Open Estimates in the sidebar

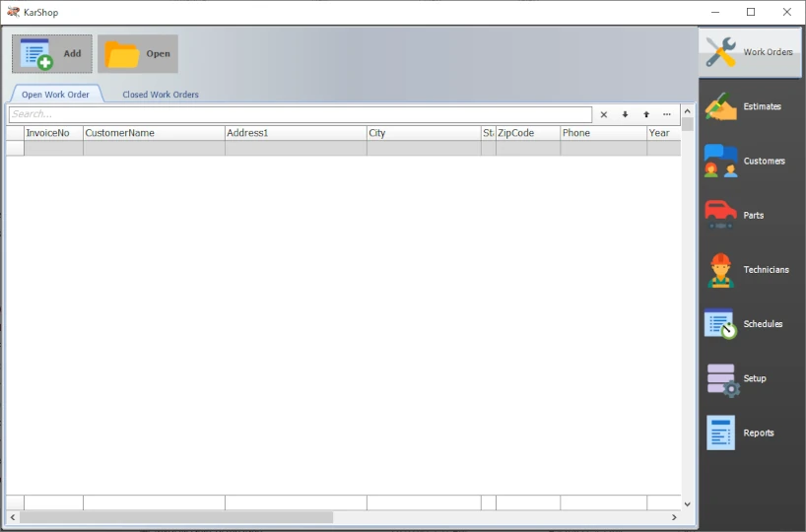750,106
